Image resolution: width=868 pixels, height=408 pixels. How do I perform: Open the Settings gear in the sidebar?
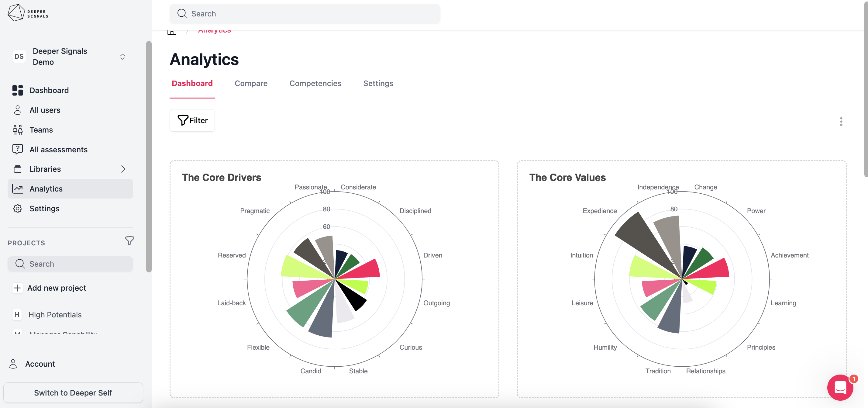pyautogui.click(x=17, y=208)
